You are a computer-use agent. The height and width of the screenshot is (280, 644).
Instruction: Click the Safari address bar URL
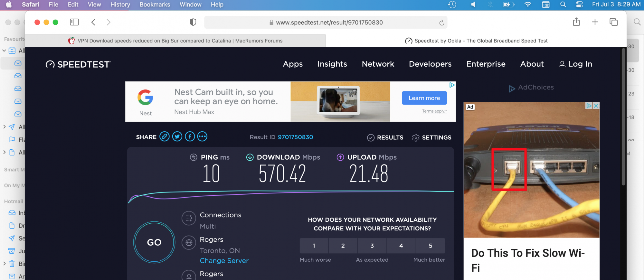(x=326, y=23)
